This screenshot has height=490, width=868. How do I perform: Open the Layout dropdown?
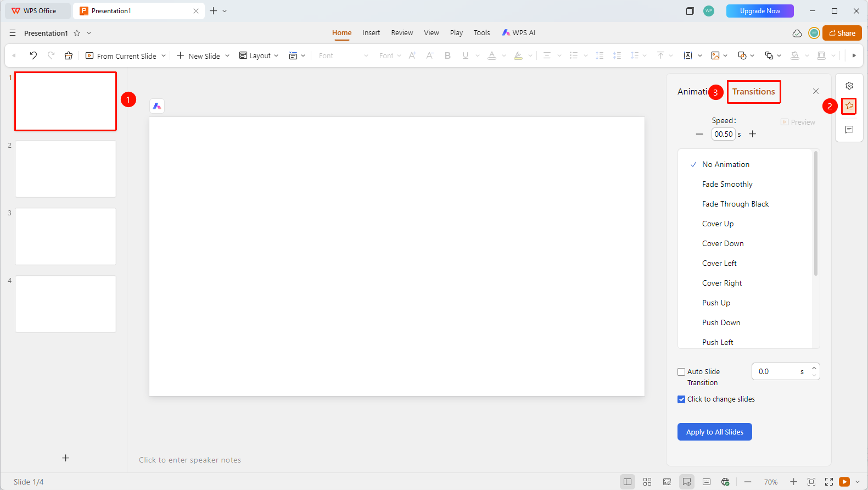pyautogui.click(x=259, y=56)
